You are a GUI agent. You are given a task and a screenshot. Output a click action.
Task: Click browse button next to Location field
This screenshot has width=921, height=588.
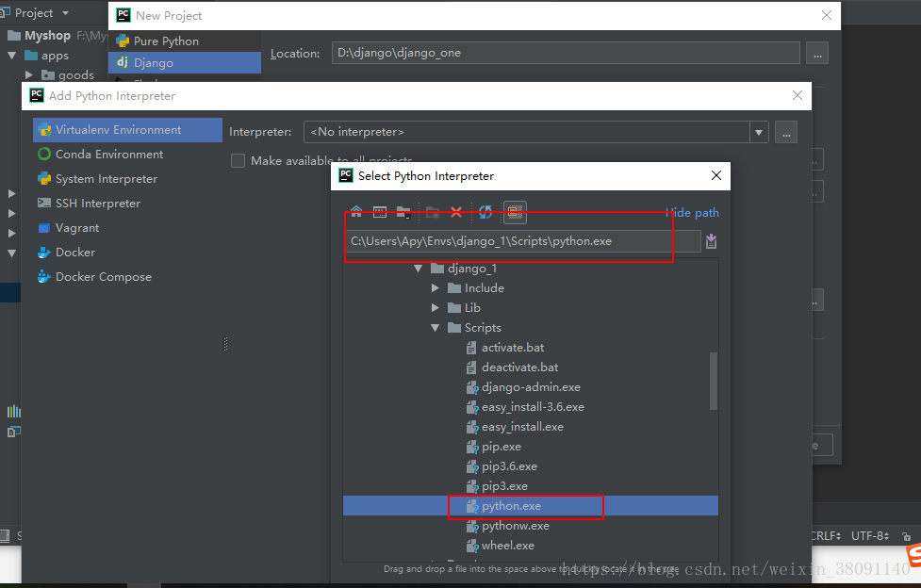pos(817,53)
